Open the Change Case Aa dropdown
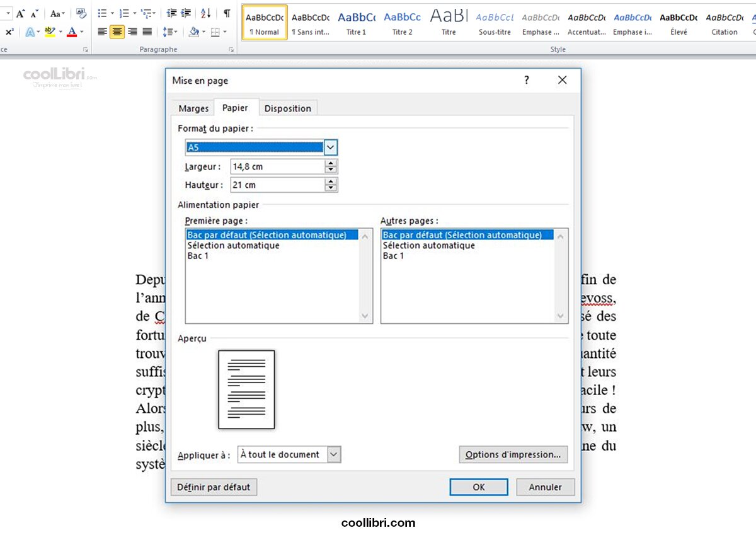This screenshot has width=756, height=540. (x=57, y=13)
